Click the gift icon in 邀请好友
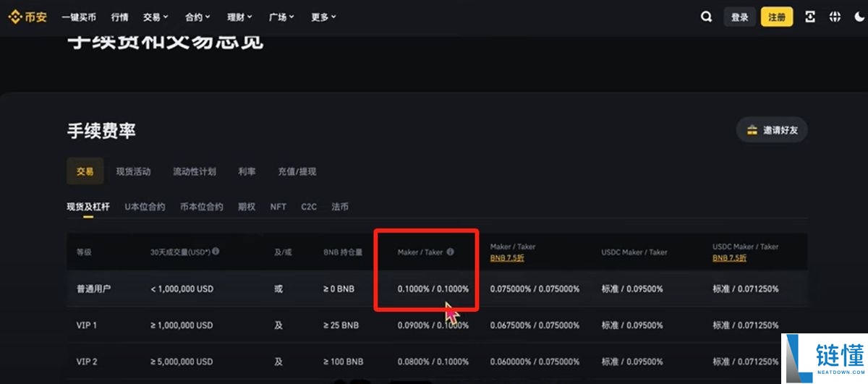Viewport: 868px width, 384px height. tap(752, 130)
